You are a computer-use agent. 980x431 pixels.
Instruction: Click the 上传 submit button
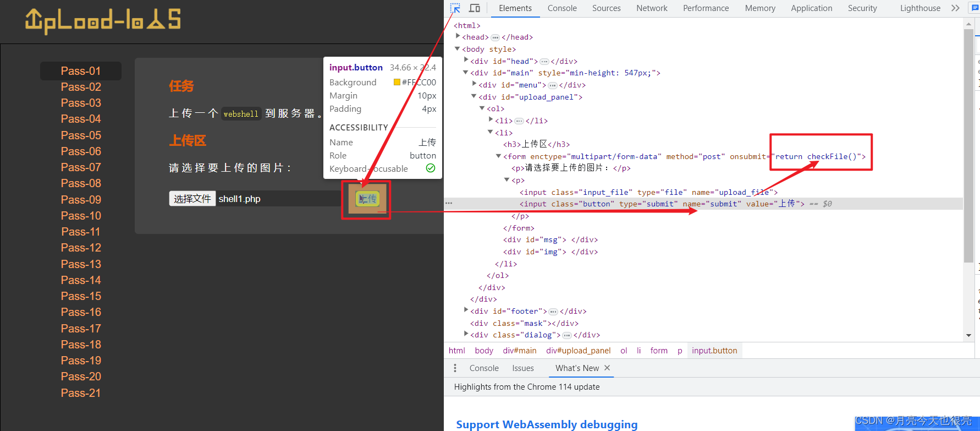(x=367, y=199)
